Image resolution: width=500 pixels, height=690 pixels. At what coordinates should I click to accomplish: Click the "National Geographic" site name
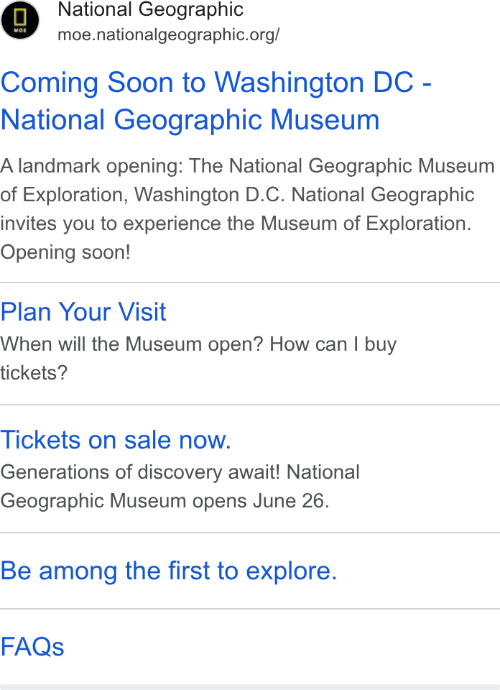coord(151,10)
